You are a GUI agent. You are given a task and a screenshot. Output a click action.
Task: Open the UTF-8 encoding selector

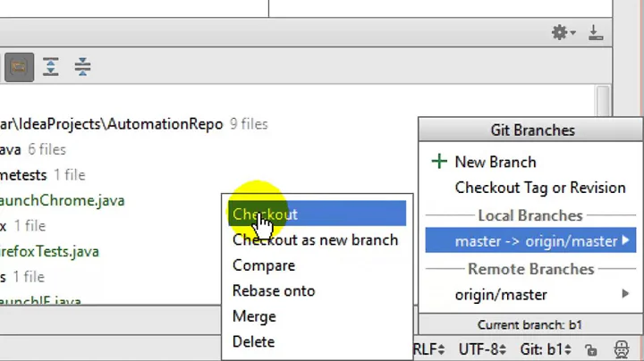pos(482,350)
